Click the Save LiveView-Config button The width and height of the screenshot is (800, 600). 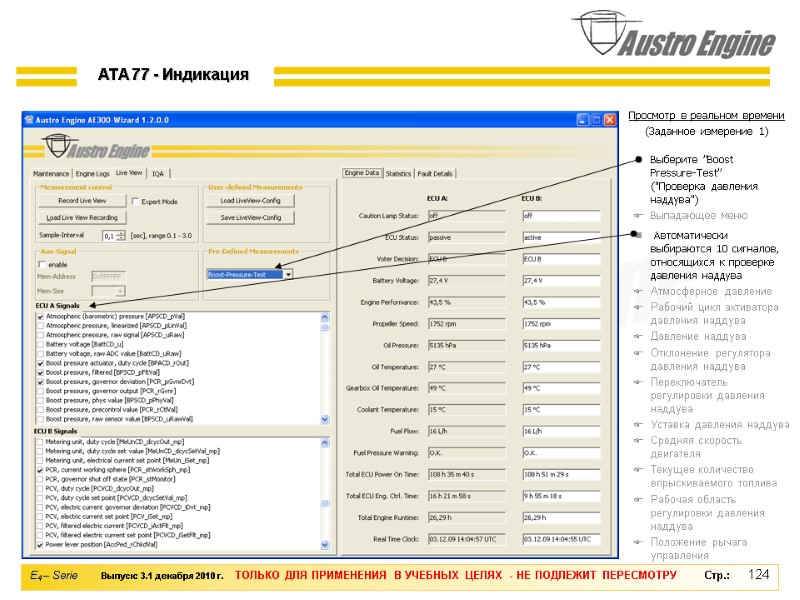pos(251,217)
